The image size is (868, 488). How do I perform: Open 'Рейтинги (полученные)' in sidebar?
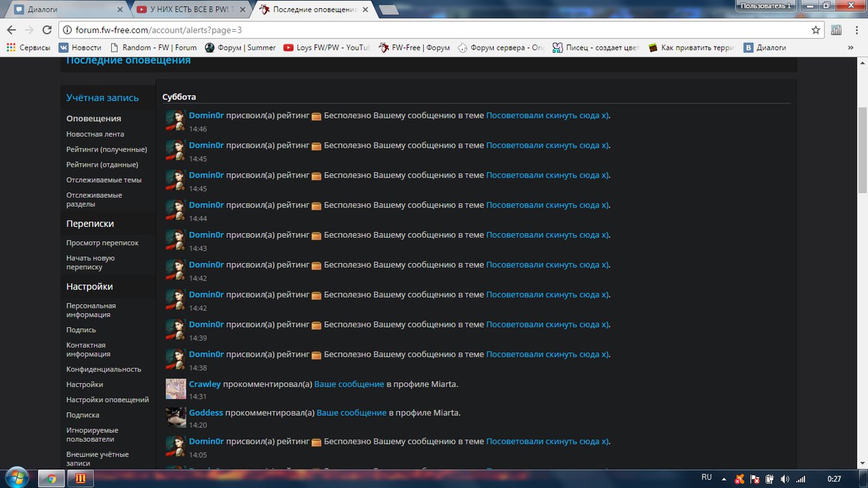point(106,149)
